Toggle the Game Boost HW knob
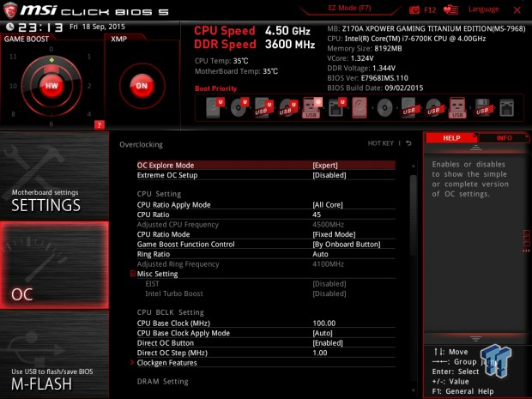 (x=51, y=86)
